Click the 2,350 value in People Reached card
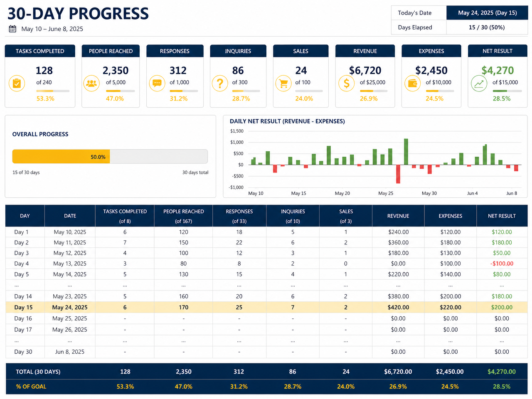This screenshot has height=399, width=532. point(116,70)
